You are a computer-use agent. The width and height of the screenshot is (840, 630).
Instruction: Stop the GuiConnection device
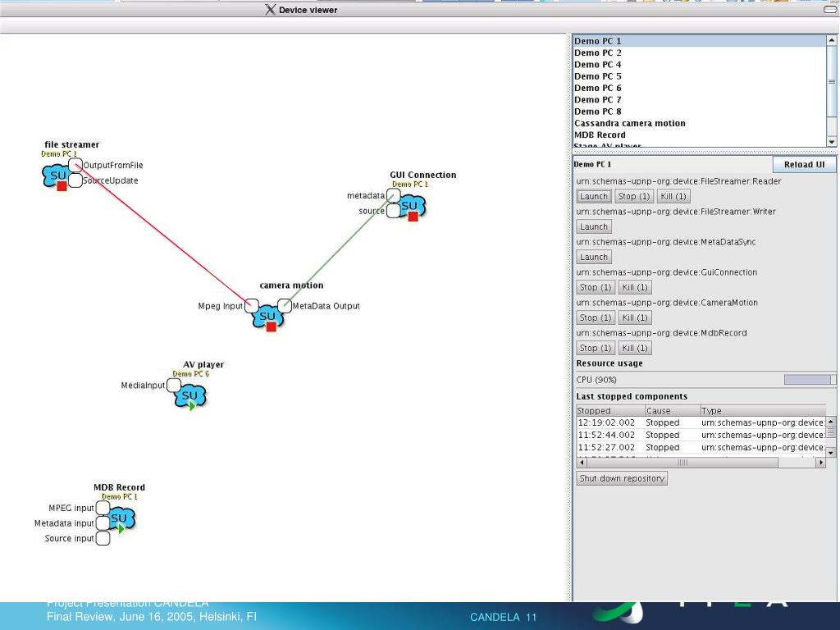pyautogui.click(x=596, y=288)
